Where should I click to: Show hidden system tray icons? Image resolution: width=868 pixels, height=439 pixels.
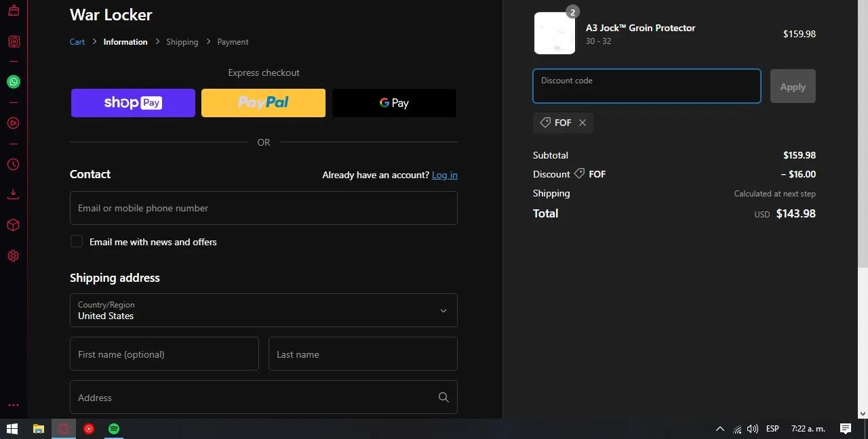pos(720,429)
